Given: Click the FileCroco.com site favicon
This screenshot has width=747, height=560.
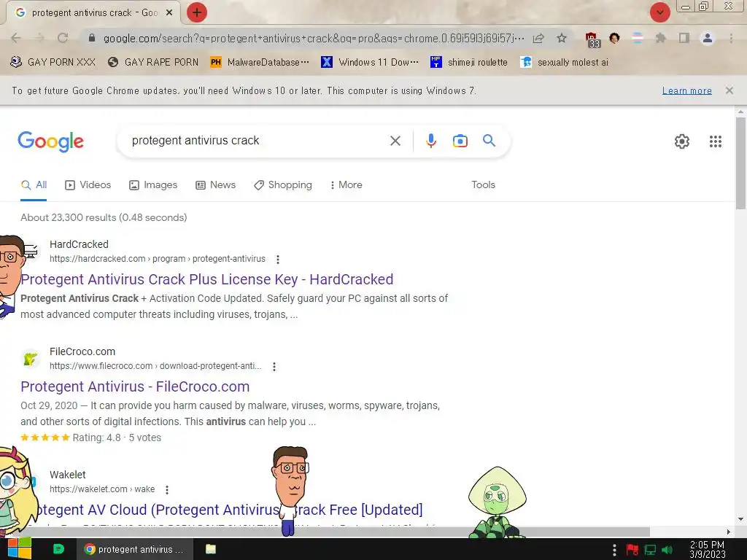Looking at the screenshot, I should (x=31, y=359).
